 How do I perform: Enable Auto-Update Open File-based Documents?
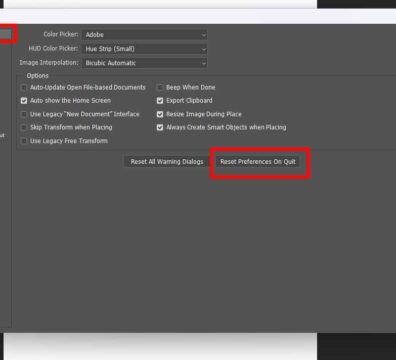[x=24, y=88]
